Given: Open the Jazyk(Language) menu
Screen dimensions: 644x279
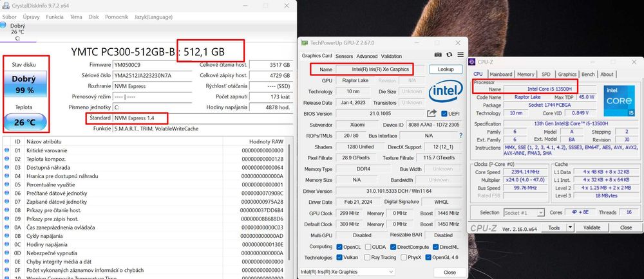Looking at the screenshot, I should point(154,17).
